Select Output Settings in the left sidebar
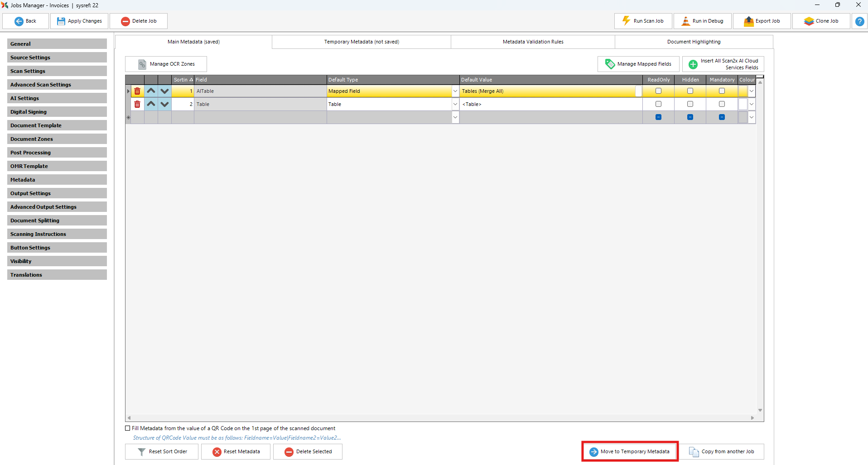The image size is (868, 465). [57, 193]
